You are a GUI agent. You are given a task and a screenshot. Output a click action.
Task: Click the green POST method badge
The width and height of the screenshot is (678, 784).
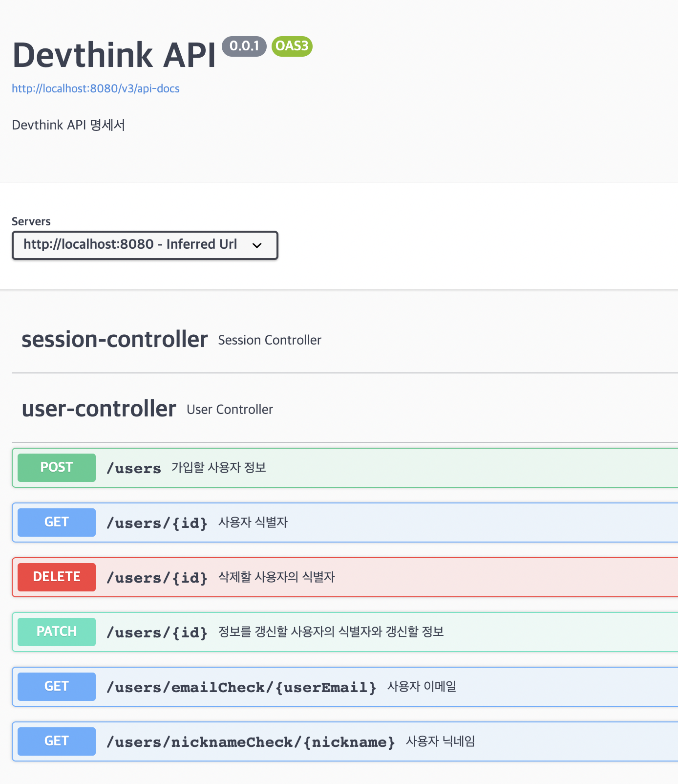57,468
